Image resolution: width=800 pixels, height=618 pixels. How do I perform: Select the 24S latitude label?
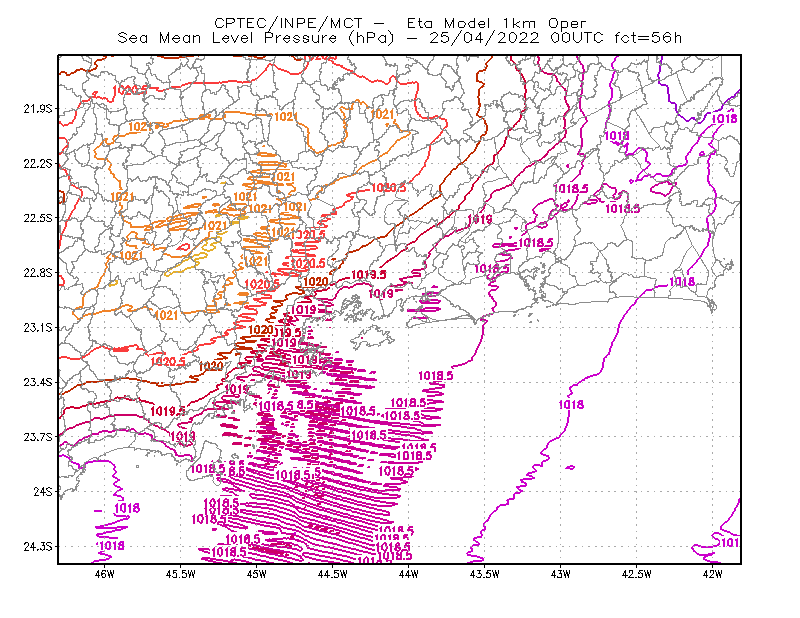point(42,491)
